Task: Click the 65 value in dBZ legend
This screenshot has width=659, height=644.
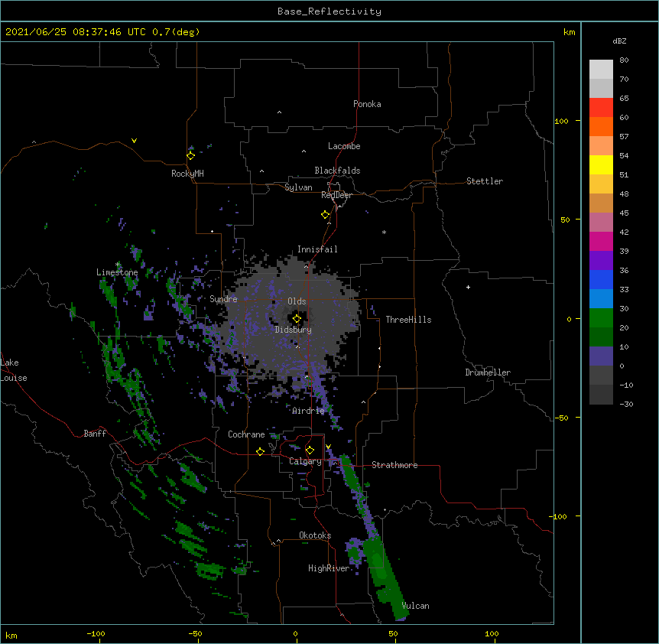Action: point(624,98)
